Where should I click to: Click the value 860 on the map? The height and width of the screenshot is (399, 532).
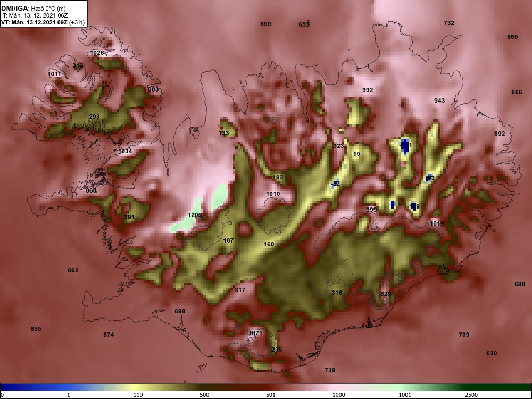[91, 190]
